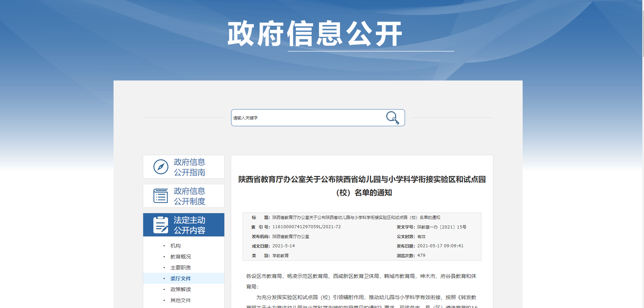The width and height of the screenshot is (644, 308).
Task: Select 法定主动公开内容 section
Action: point(184,225)
